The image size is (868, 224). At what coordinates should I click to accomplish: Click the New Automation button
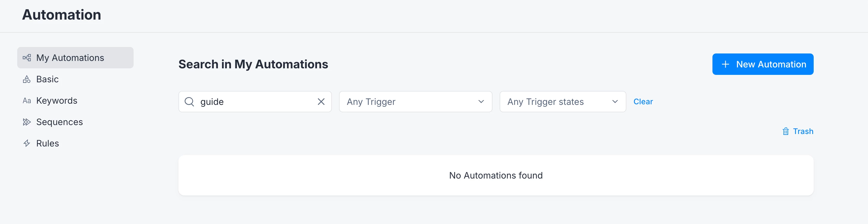[763, 64]
